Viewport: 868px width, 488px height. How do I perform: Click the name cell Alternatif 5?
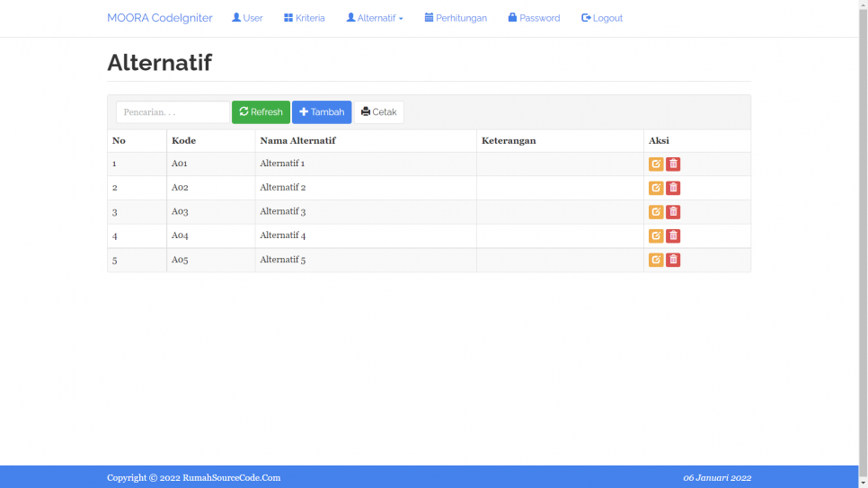pos(366,260)
